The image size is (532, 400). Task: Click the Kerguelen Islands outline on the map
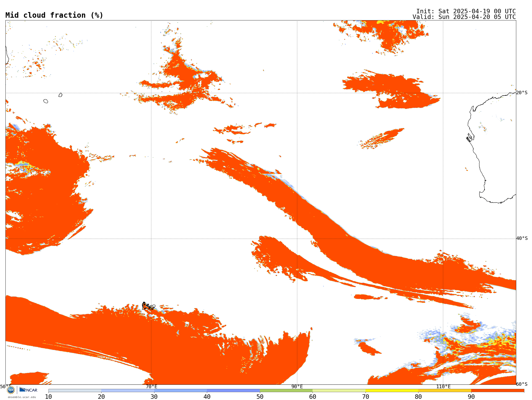click(148, 306)
